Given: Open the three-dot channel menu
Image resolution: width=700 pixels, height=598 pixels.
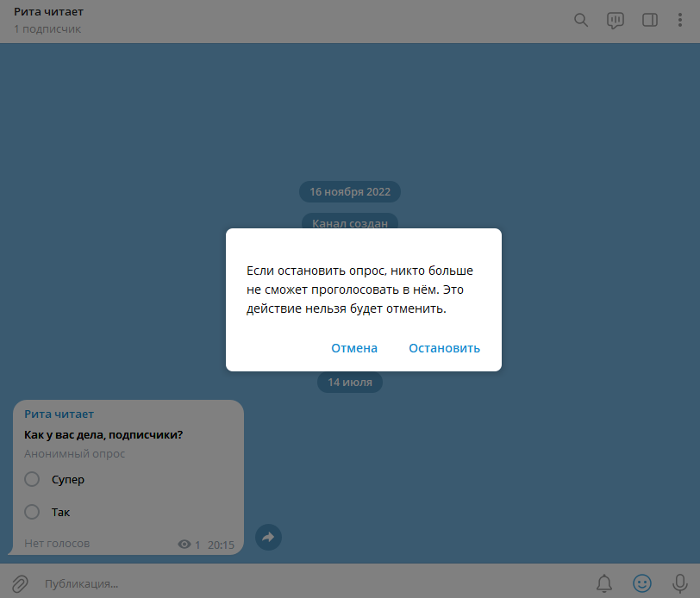Looking at the screenshot, I should click(680, 21).
